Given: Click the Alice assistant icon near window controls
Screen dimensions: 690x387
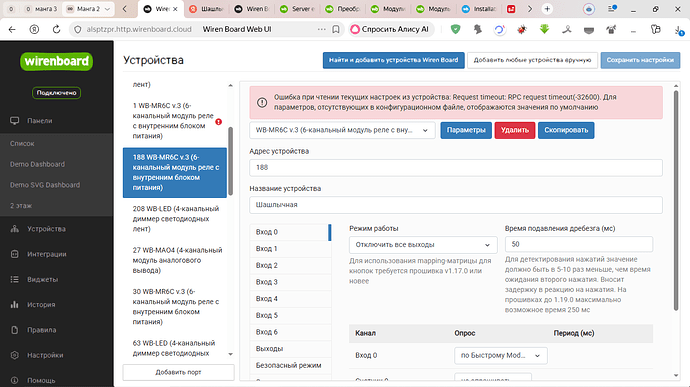Looking at the screenshot, I should (x=589, y=9).
